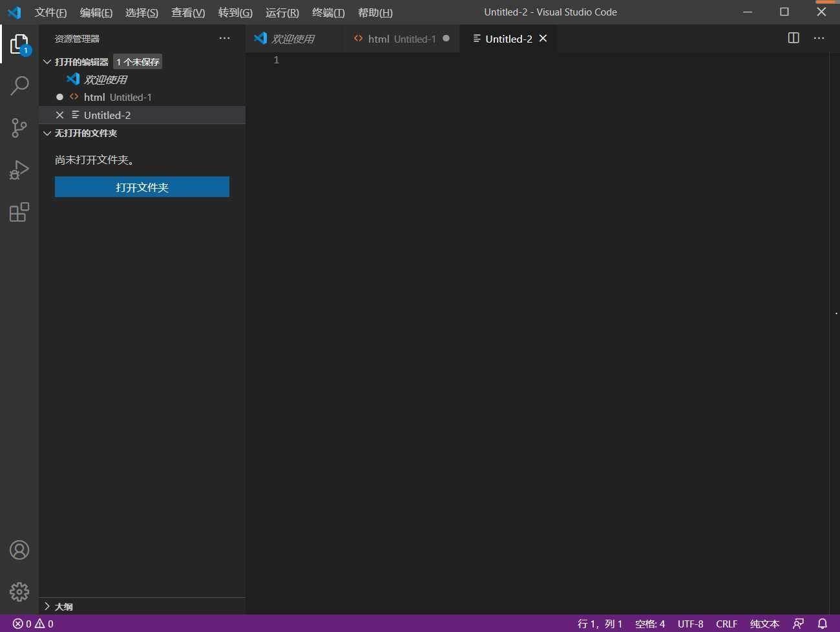Click the 尚未打开文件夹。 message text

(94, 160)
